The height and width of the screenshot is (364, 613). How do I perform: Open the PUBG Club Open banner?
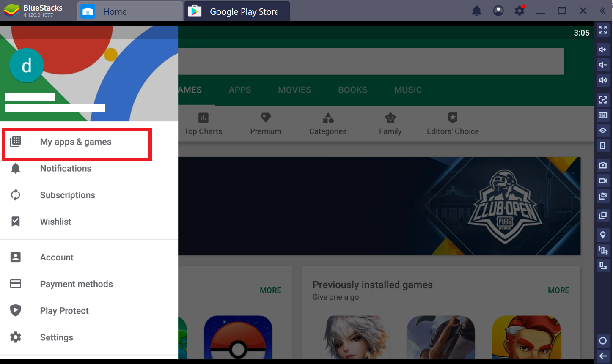[379, 206]
